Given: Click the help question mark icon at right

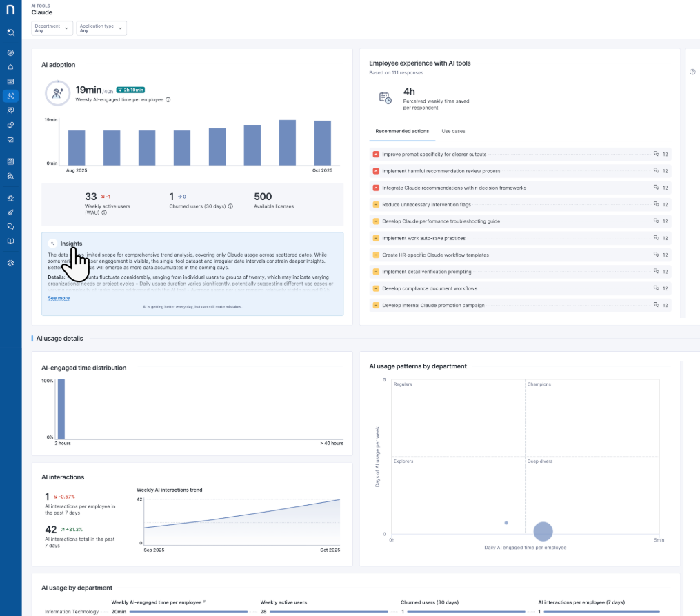Looking at the screenshot, I should tap(692, 72).
